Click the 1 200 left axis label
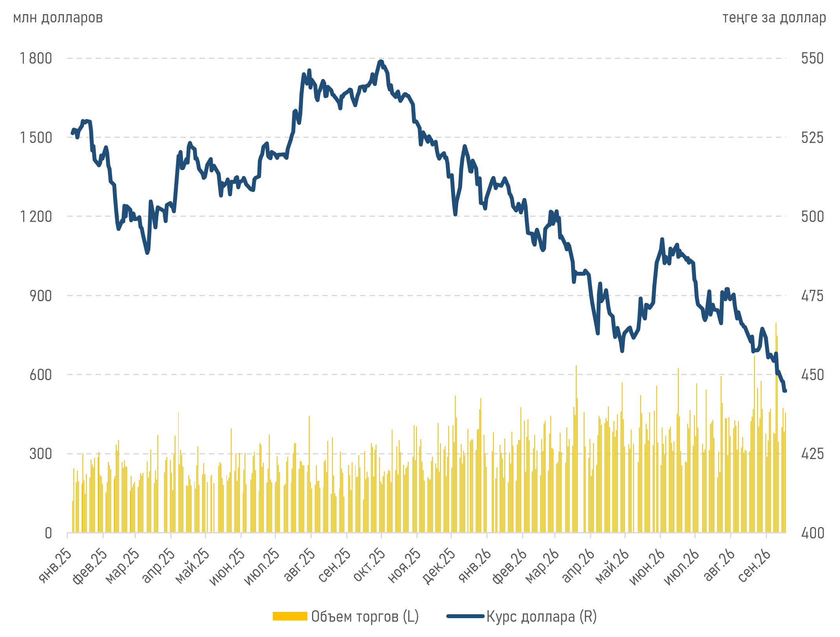 click(x=36, y=216)
